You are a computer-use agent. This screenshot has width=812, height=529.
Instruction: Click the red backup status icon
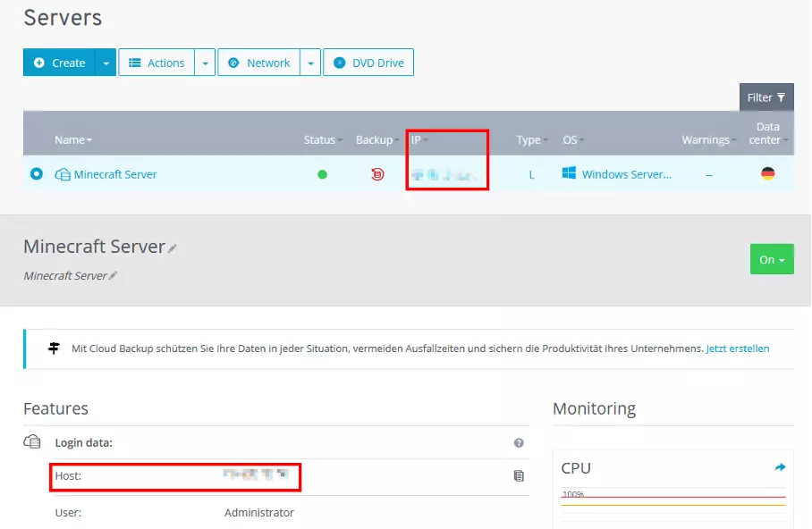click(x=377, y=174)
